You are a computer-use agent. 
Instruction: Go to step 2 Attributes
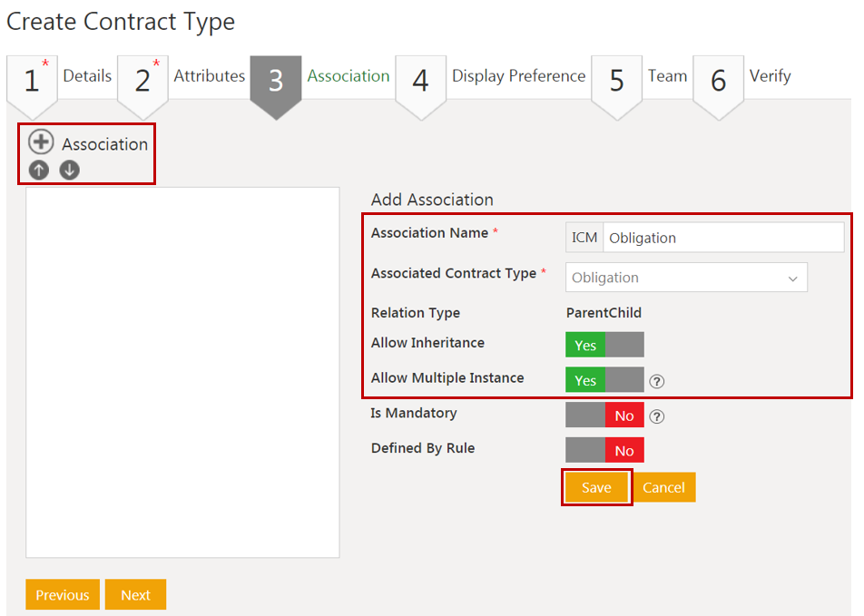pyautogui.click(x=142, y=81)
